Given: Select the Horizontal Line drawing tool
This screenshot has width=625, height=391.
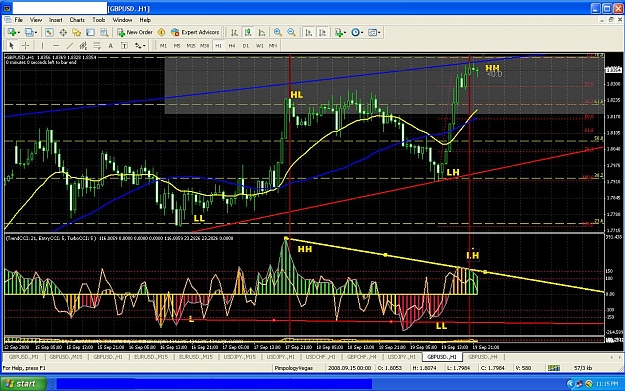Looking at the screenshot, I should point(56,46).
